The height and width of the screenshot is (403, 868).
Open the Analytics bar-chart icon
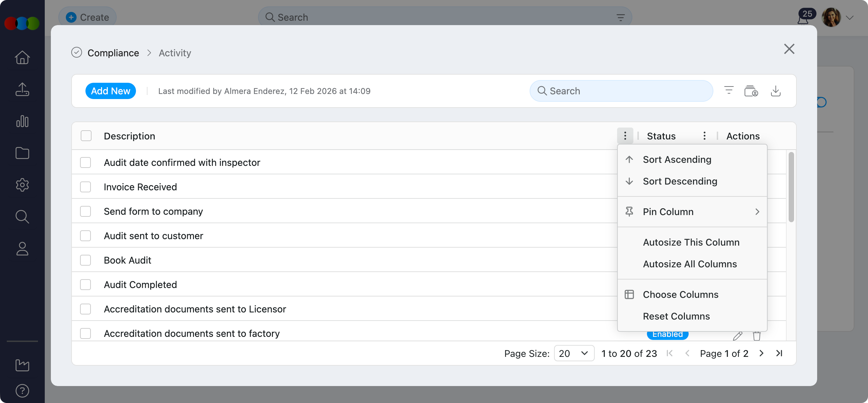click(22, 121)
